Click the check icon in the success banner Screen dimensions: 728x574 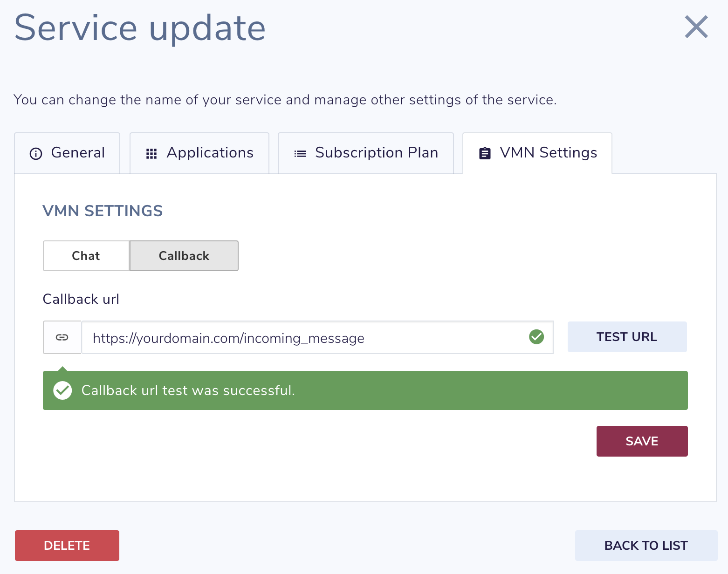click(x=62, y=390)
